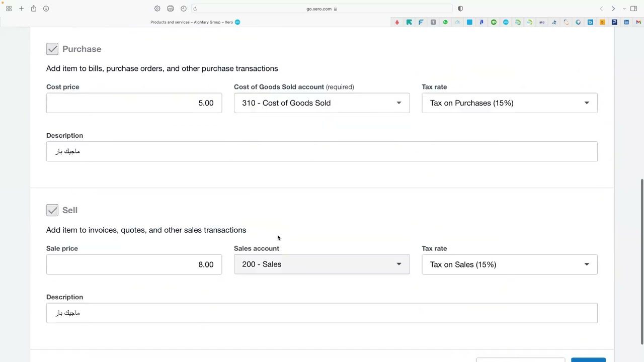Screen dimensions: 644x362
Task: Click the Purchase description text field
Action: pos(322,151)
